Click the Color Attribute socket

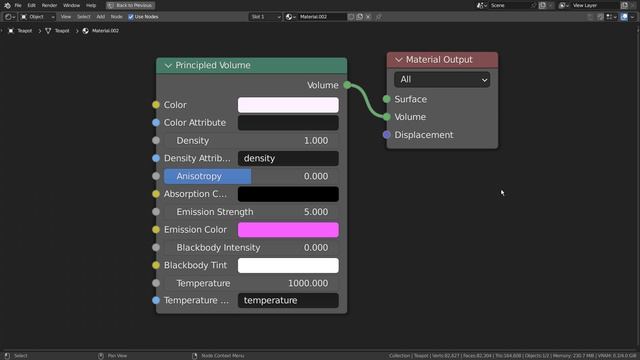156,122
